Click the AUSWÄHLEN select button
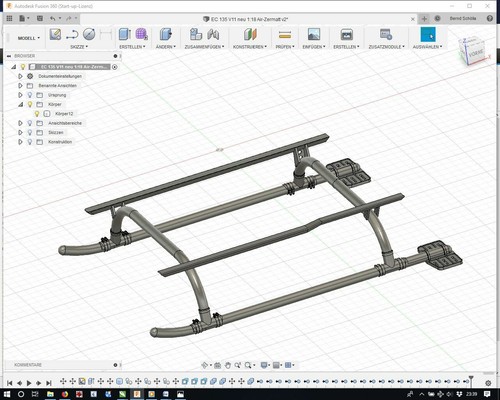This screenshot has width=500, height=400. [428, 35]
